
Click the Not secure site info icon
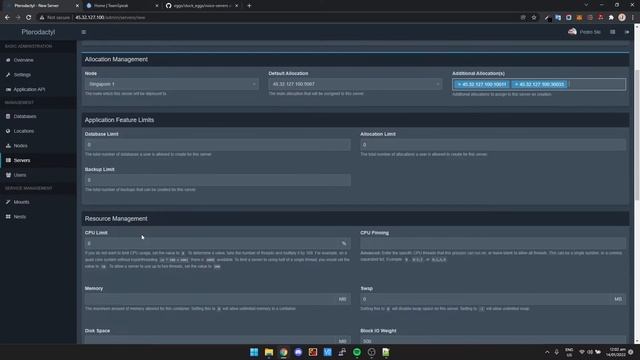(x=42, y=18)
